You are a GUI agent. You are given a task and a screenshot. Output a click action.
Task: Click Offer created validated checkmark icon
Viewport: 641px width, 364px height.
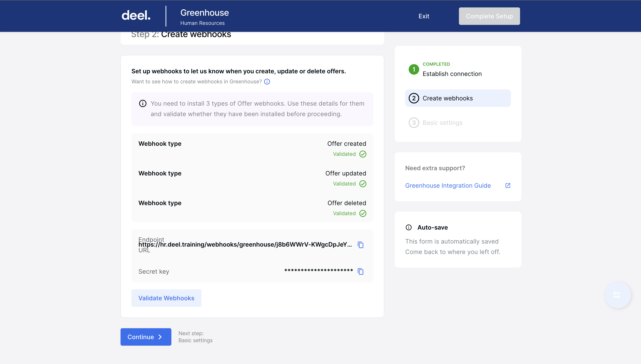click(x=363, y=154)
